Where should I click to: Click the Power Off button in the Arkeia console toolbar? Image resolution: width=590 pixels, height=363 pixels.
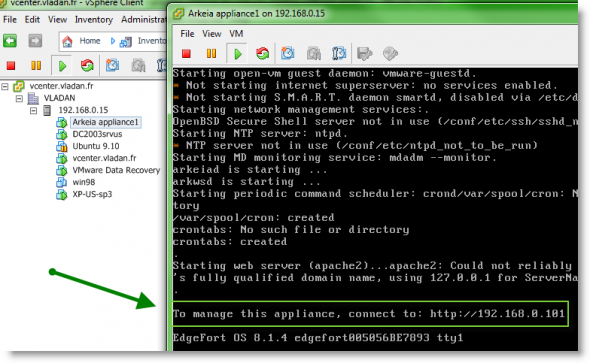click(x=186, y=53)
